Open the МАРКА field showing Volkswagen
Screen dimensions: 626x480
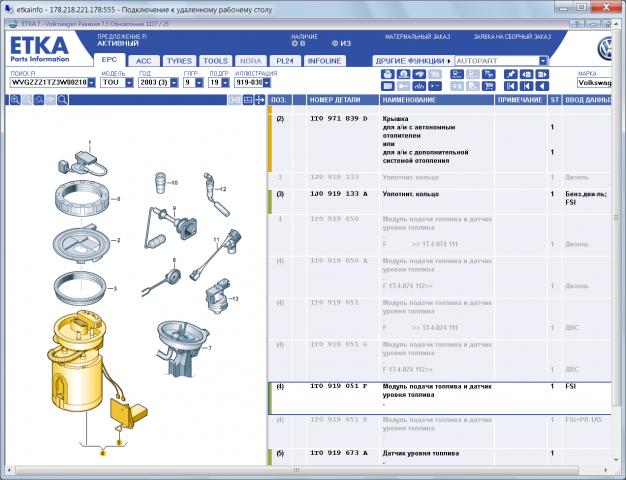(594, 83)
